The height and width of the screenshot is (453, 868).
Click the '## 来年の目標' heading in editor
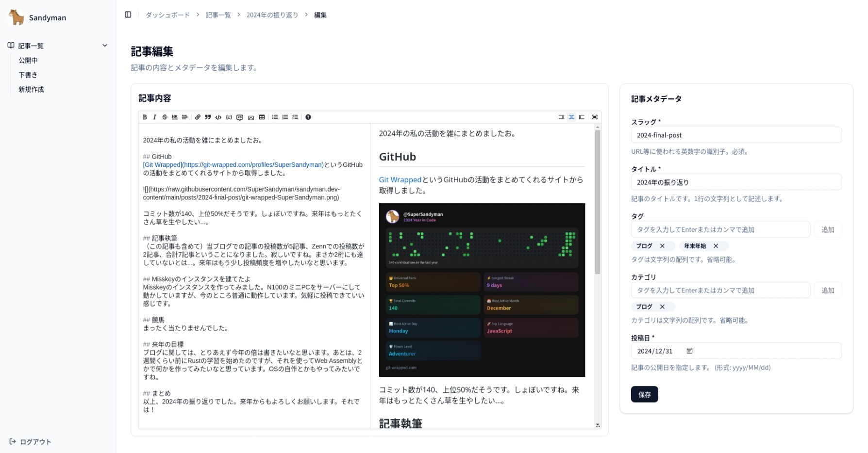(163, 344)
